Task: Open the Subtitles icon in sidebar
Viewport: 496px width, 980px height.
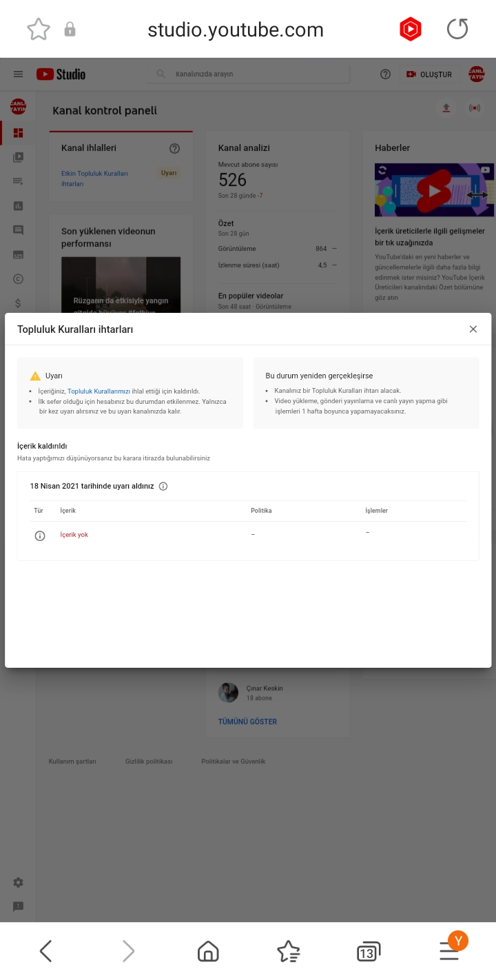Action: pyautogui.click(x=18, y=254)
